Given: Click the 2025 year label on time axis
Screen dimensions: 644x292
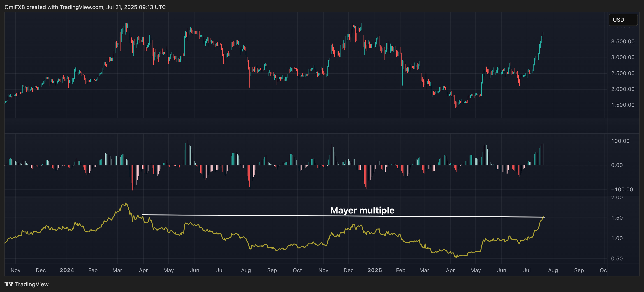Looking at the screenshot, I should pos(375,270).
